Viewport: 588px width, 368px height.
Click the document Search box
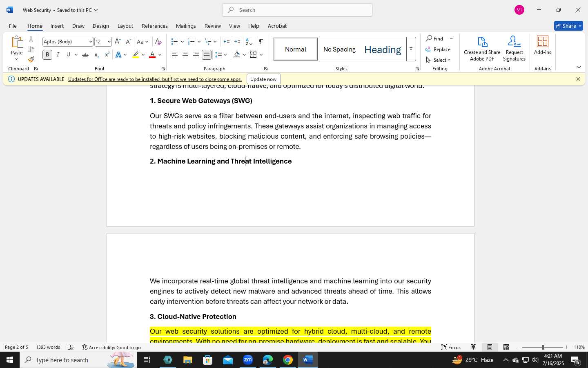(297, 10)
